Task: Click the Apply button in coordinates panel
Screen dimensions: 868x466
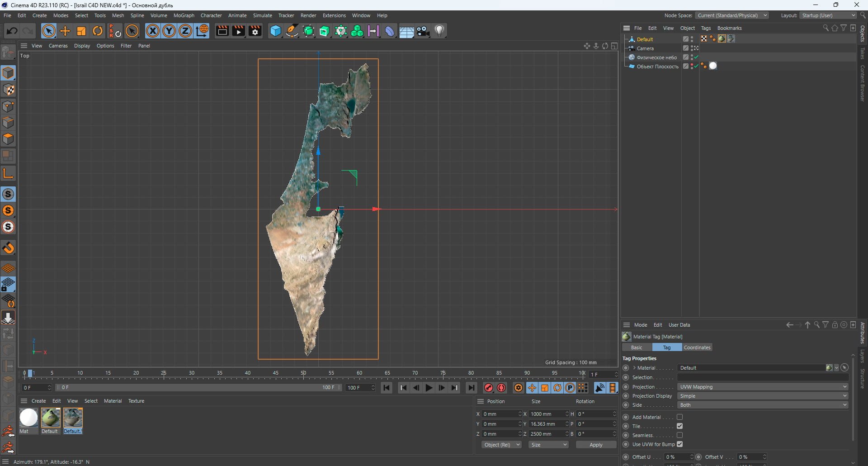Action: (x=596, y=445)
